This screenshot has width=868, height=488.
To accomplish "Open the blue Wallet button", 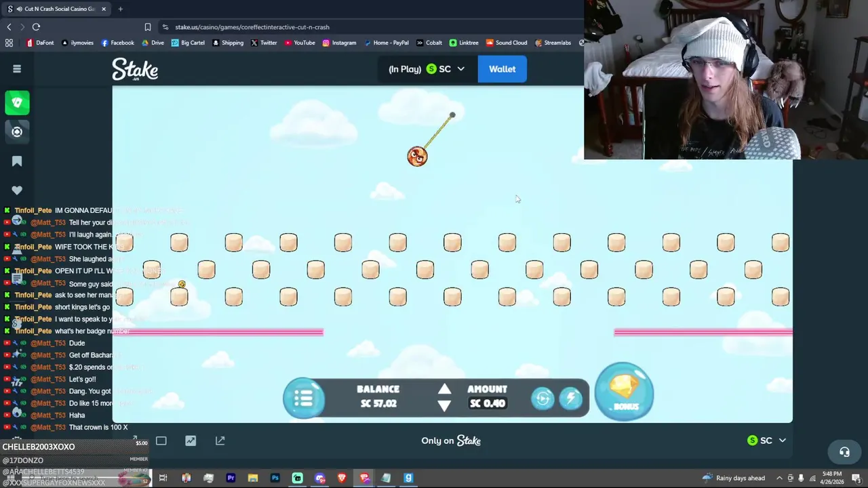I will click(502, 69).
